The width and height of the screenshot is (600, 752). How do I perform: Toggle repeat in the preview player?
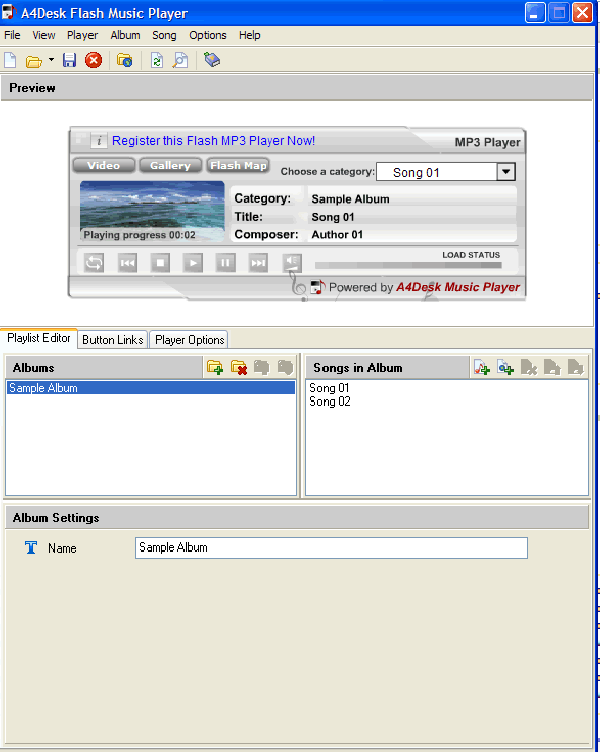tap(94, 263)
